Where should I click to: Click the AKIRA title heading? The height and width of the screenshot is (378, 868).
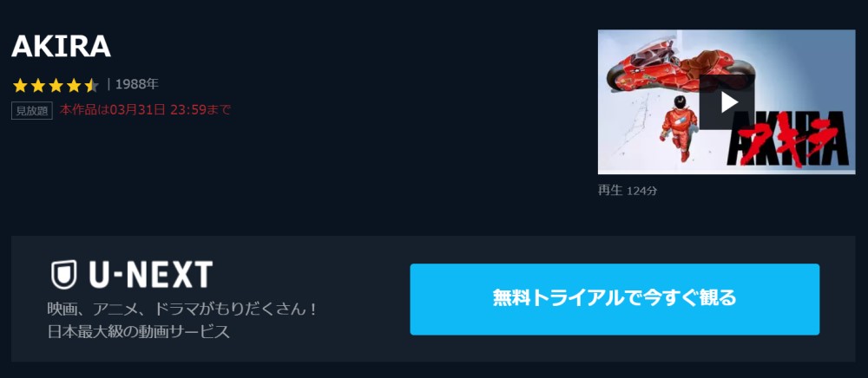[61, 47]
